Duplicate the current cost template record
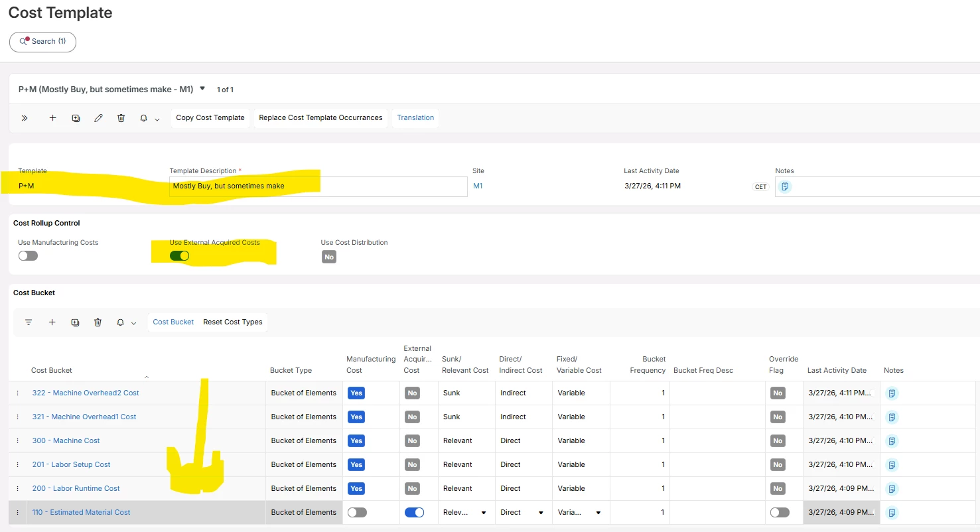Viewport: 980px width, 532px height. [x=76, y=118]
